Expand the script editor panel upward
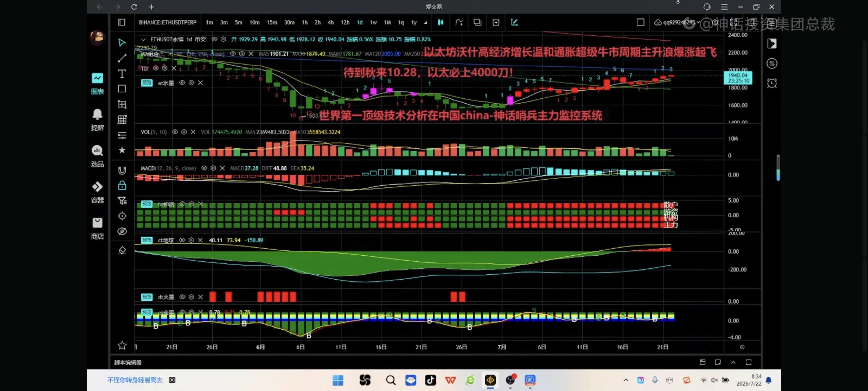This screenshot has height=391, width=868. (733, 362)
